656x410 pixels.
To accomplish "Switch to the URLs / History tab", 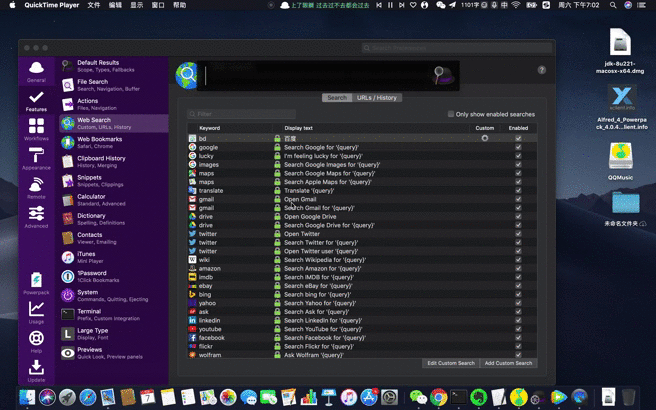I will coord(377,97).
